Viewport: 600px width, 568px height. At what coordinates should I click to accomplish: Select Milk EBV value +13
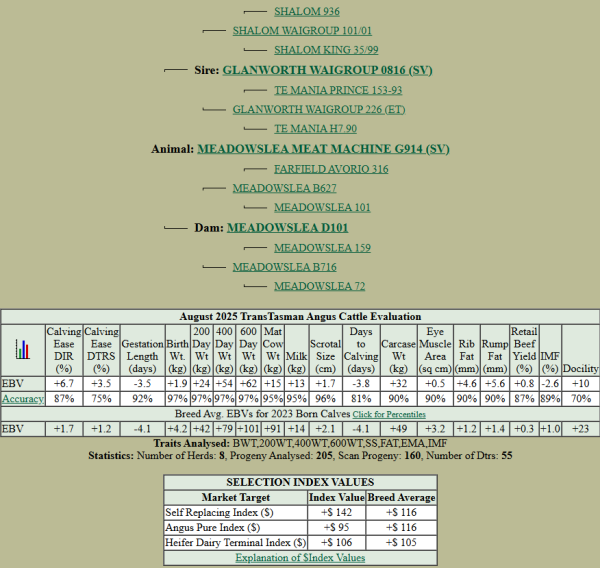(297, 384)
